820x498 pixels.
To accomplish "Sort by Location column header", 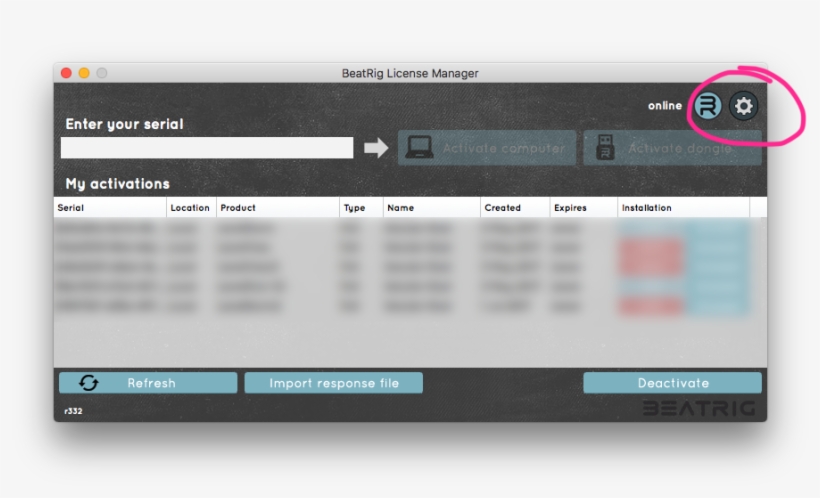I will point(191,208).
